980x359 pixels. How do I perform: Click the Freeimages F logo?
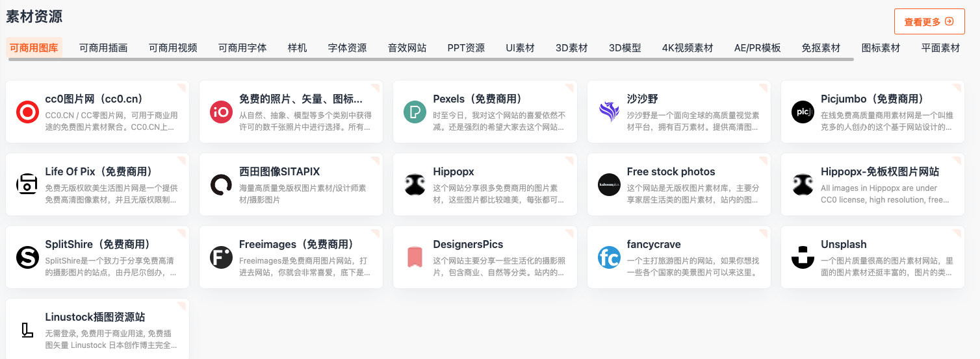[221, 258]
